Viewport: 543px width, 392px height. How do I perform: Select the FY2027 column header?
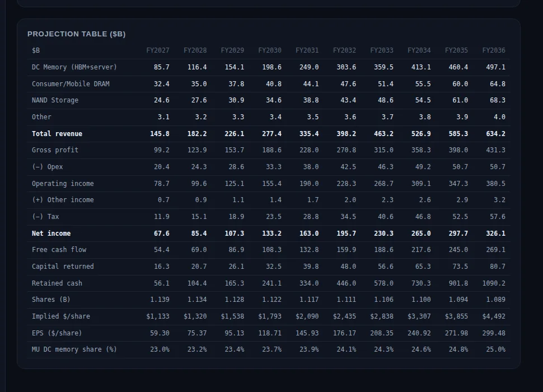(157, 50)
